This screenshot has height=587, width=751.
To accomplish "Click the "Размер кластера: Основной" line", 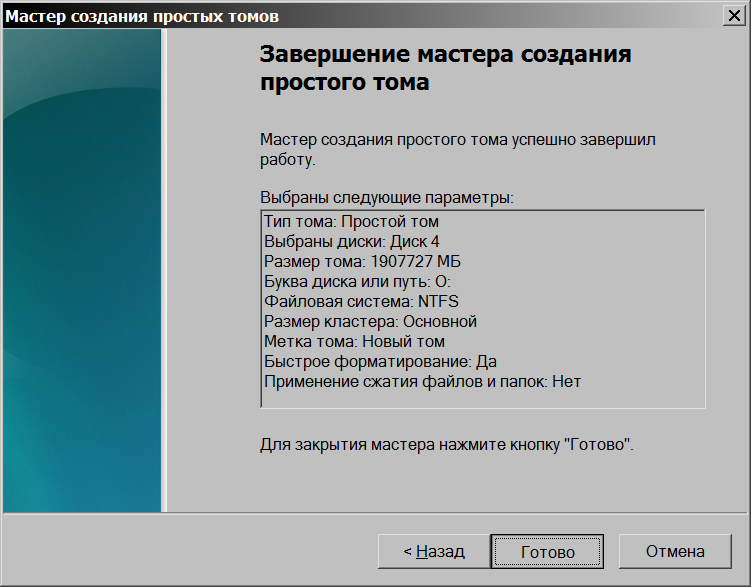I will pos(370,321).
